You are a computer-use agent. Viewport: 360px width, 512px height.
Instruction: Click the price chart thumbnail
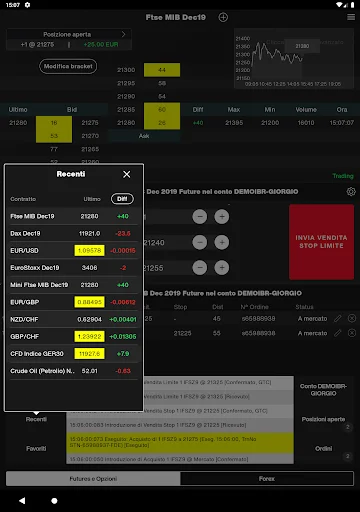tap(294, 58)
